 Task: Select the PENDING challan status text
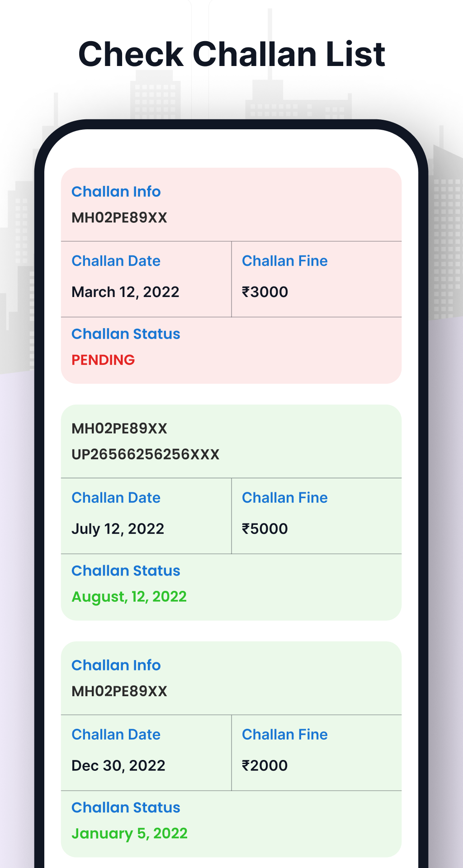pos(103,360)
